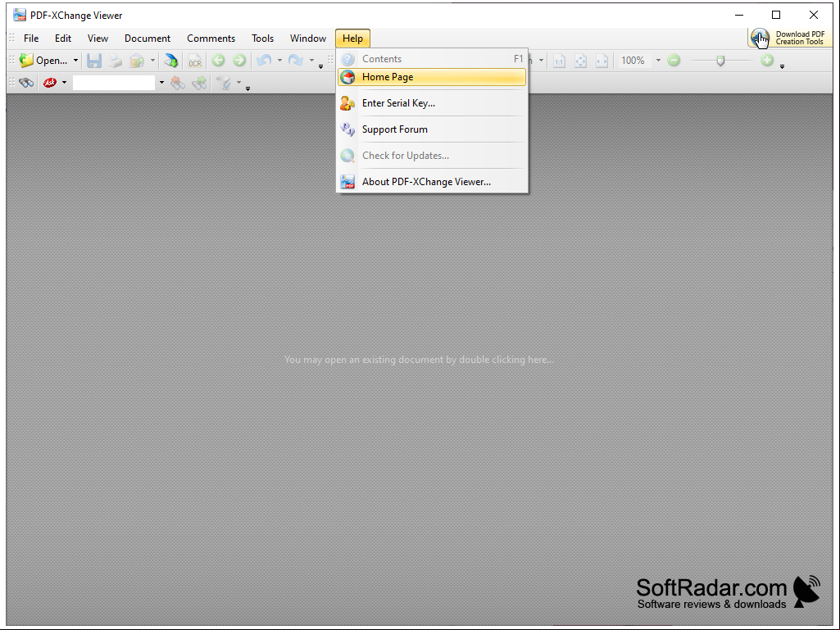This screenshot has width=840, height=630.
Task: Select Enter Serial Key menu entry
Action: click(x=432, y=103)
